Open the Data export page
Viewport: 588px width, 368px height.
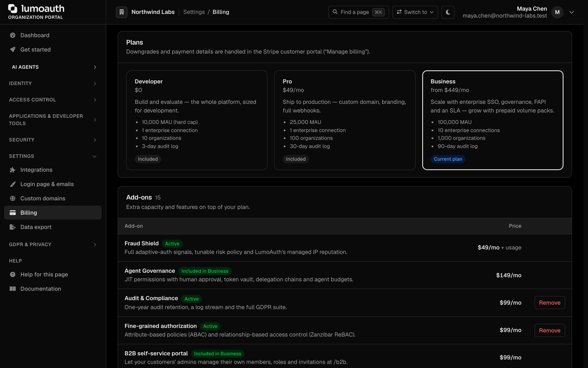click(x=53, y=227)
